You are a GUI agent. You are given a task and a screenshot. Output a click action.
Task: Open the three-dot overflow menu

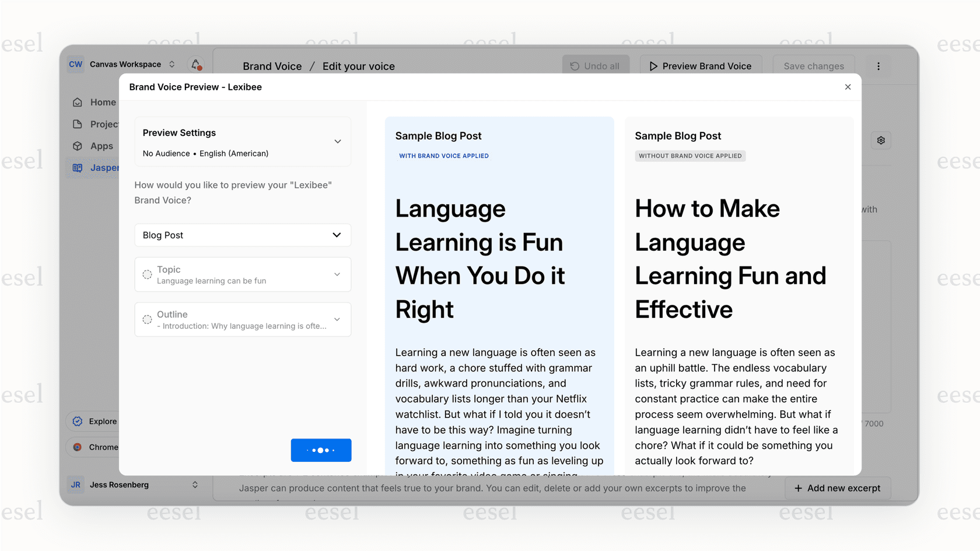click(x=878, y=66)
